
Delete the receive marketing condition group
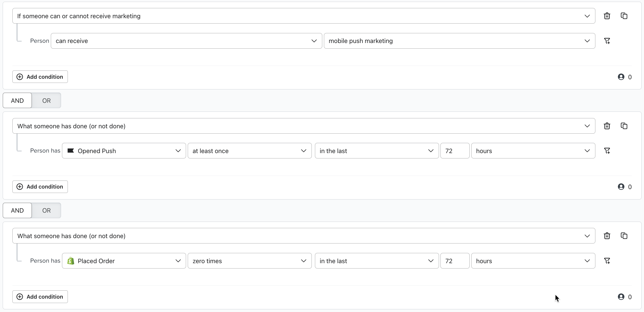[x=607, y=16]
